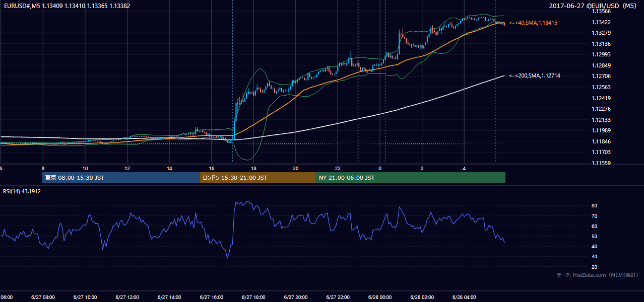Click hour label 8 under the price chart
Screen dimensions: 644x302
43,168
